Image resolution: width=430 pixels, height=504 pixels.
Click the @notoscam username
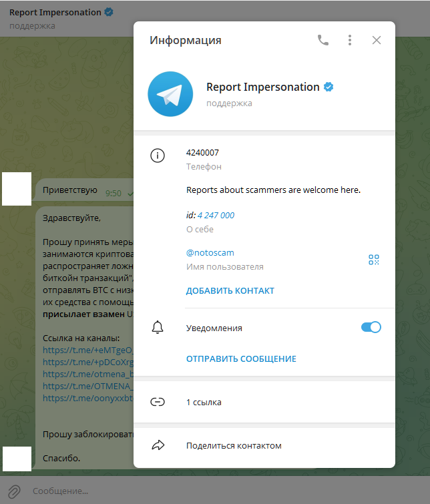[x=210, y=252]
